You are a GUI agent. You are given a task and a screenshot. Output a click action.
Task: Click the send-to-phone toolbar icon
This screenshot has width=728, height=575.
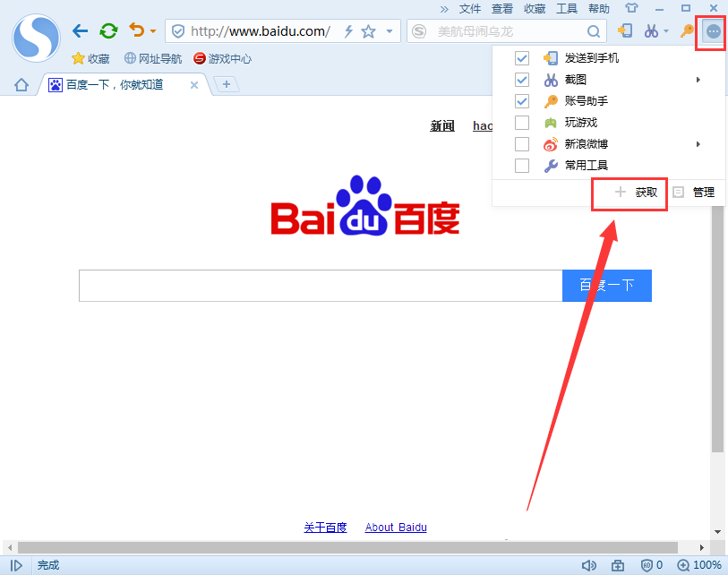pos(625,31)
